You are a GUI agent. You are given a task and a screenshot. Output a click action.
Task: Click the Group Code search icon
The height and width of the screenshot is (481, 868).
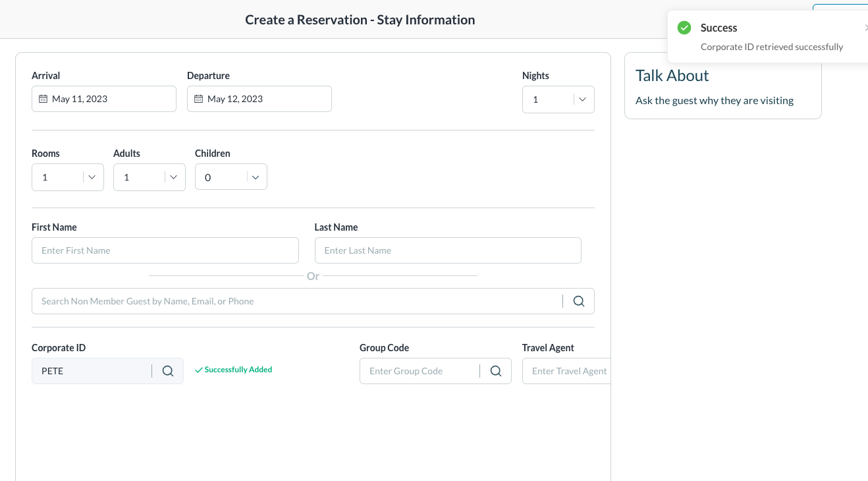(496, 371)
